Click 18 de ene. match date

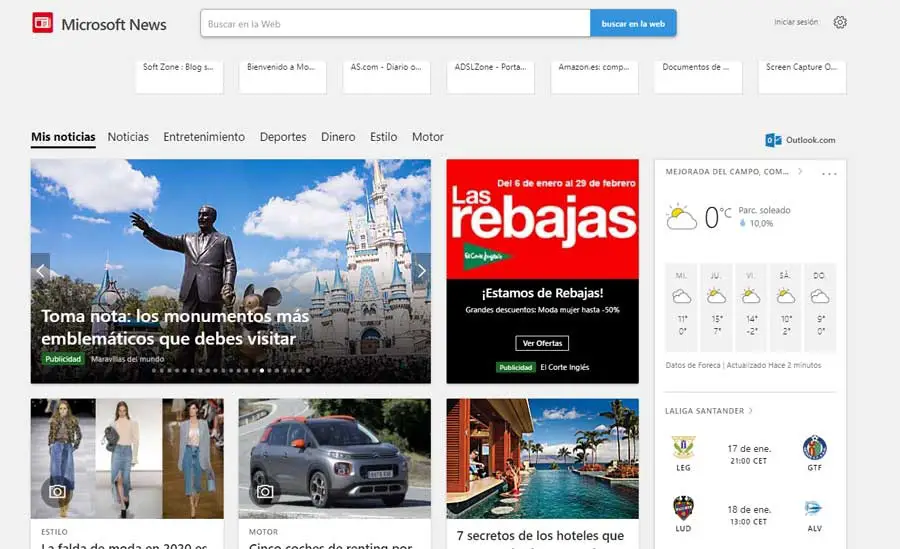pyautogui.click(x=749, y=509)
